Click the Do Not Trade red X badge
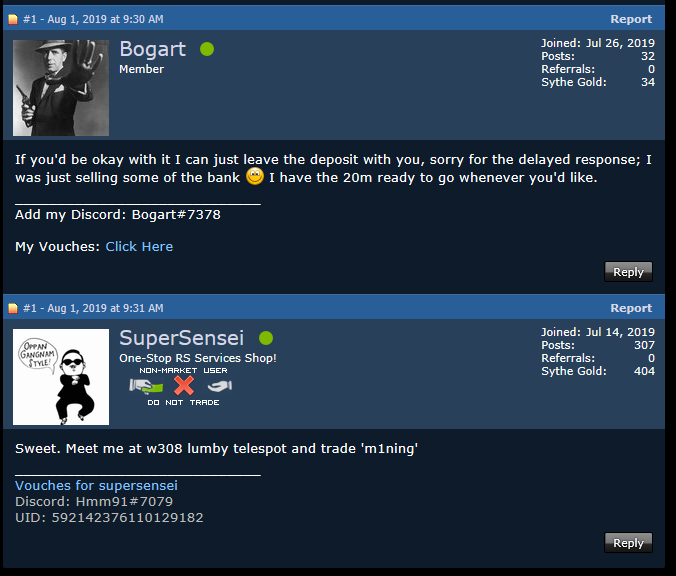The image size is (676, 576). (x=184, y=385)
